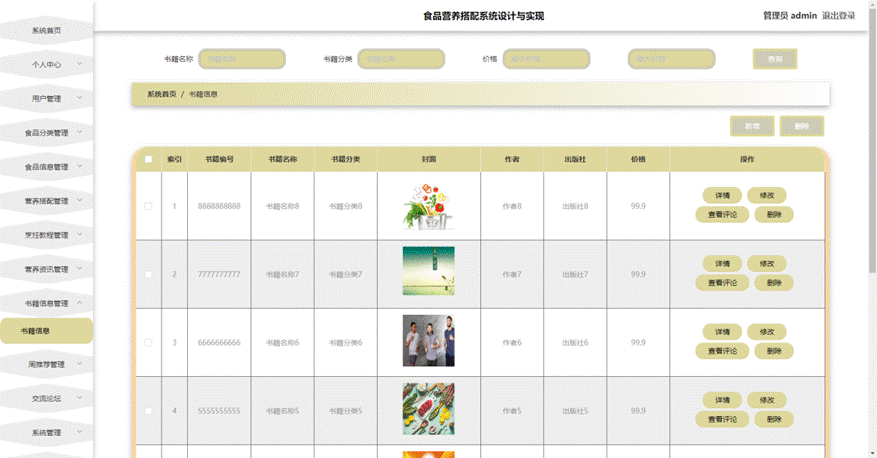Select checkbox for row 5555555555
This screenshot has height=458, width=877.
pos(148,411)
